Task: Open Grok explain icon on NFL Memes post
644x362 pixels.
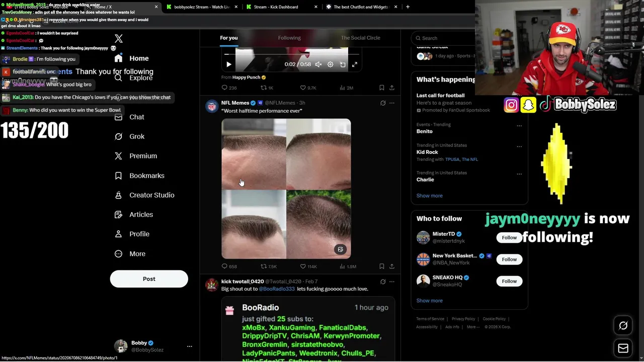Action: tap(383, 103)
